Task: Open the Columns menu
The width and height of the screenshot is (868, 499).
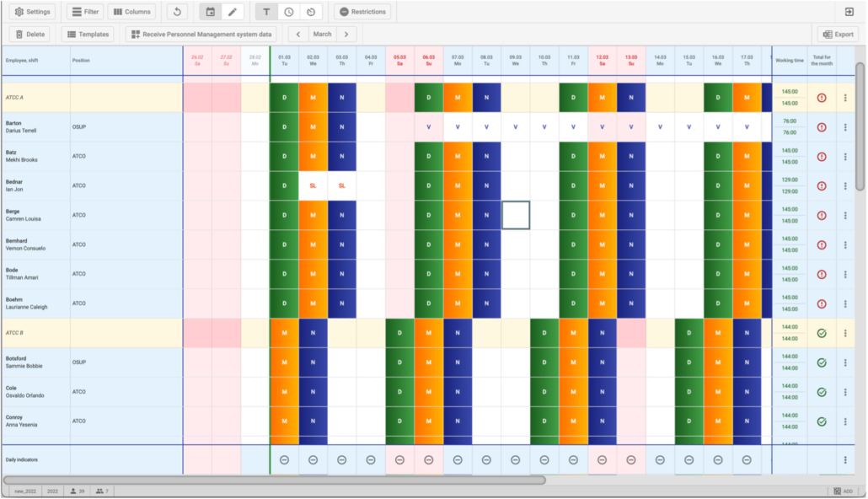Action: 131,12
